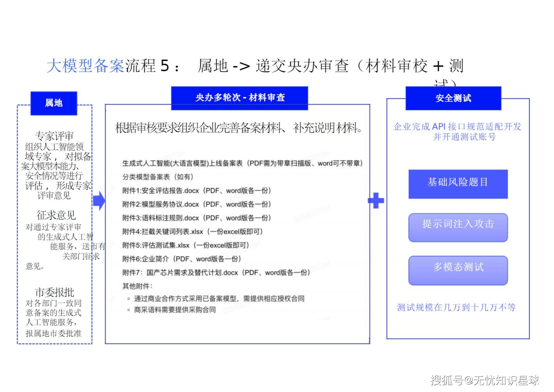Click 分类模型备案表（如有）line
Screen dimensions: 554x392
coord(158,177)
